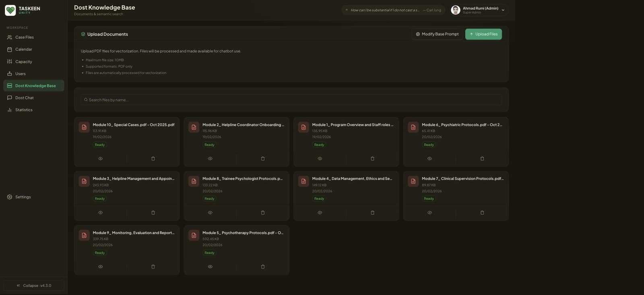Screen dimensions: 644x295
Task: Click the Carl Jung quote banner
Action: (x=393, y=10)
